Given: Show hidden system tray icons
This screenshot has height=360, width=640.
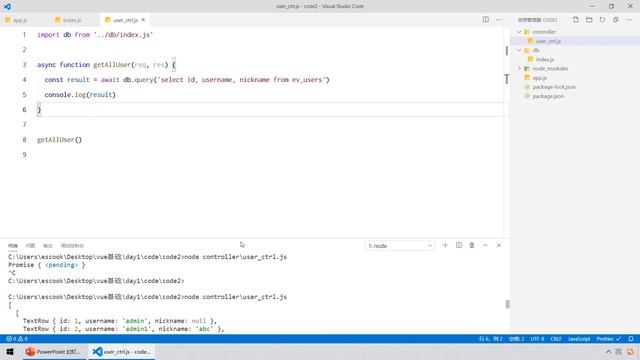Looking at the screenshot, I should pos(608,351).
